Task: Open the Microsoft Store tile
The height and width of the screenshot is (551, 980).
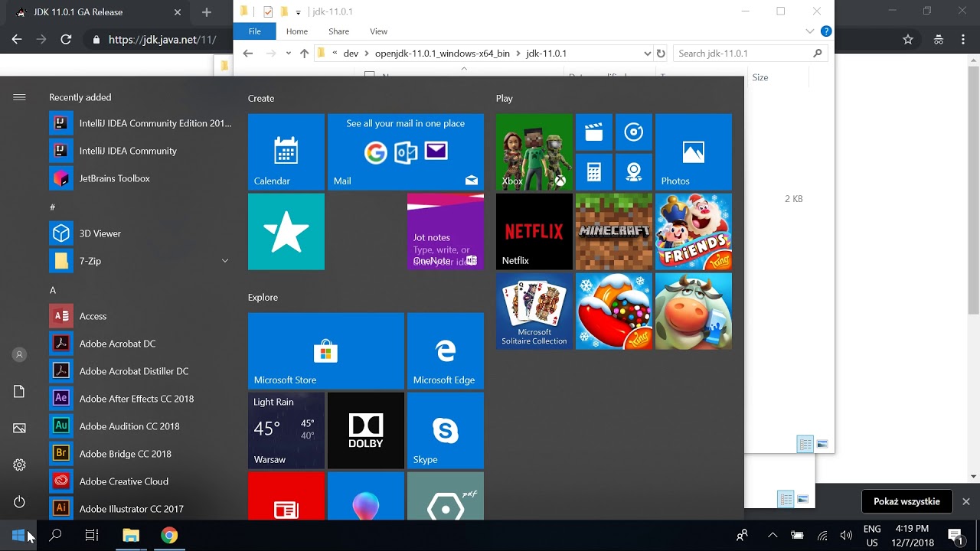Action: point(326,350)
